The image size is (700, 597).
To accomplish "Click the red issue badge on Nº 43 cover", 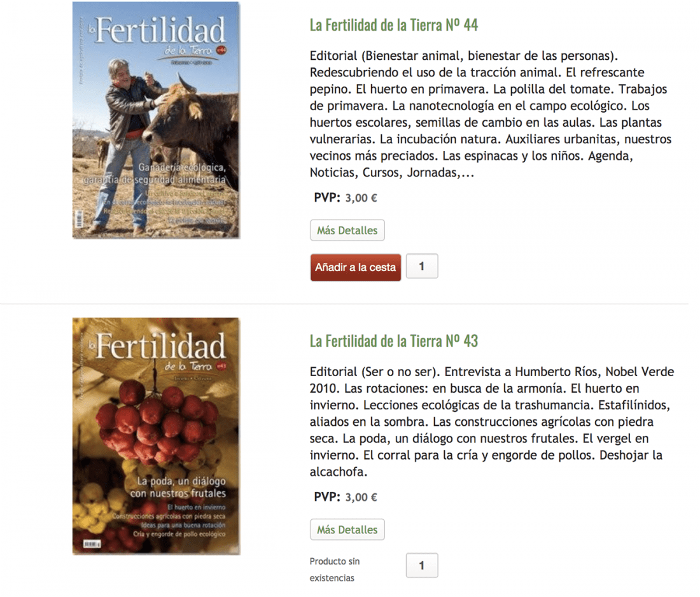I will (x=221, y=366).
